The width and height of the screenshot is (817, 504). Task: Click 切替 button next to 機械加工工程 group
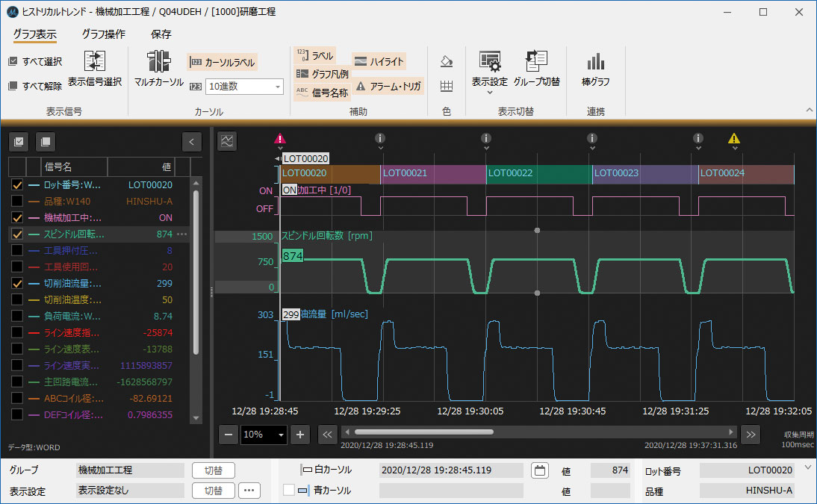click(214, 470)
